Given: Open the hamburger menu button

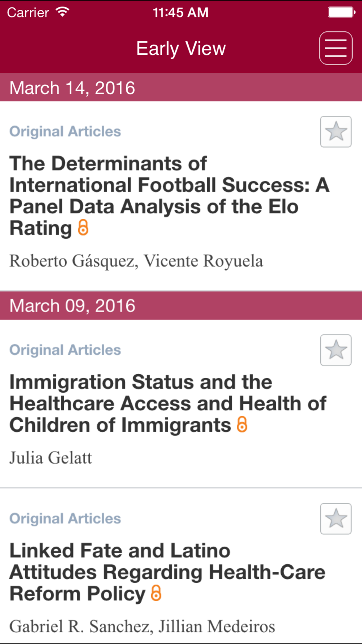Looking at the screenshot, I should point(336,48).
